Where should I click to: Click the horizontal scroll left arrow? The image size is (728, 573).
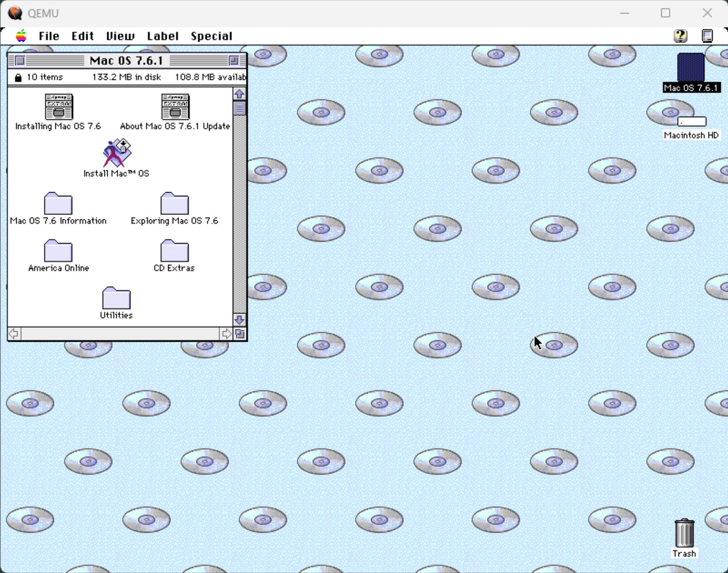(14, 334)
